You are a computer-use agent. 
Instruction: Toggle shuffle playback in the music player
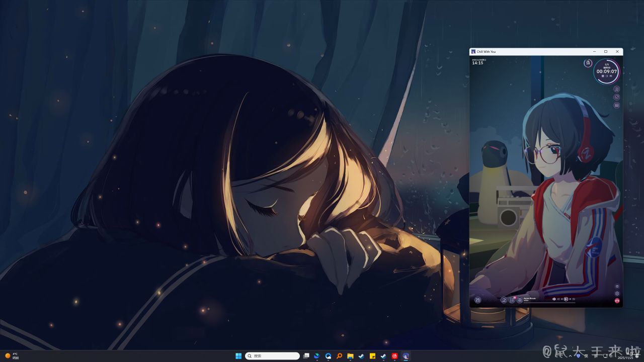point(558,299)
